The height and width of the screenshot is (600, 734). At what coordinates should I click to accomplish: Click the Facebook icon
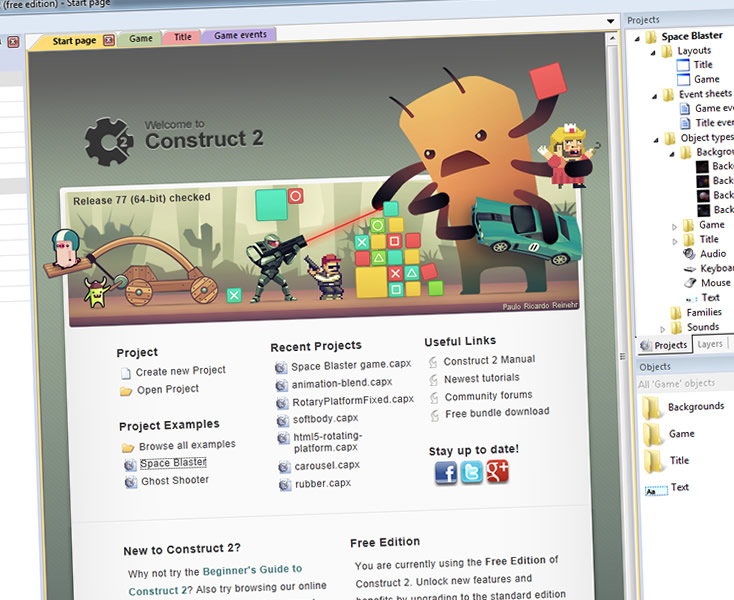point(446,472)
